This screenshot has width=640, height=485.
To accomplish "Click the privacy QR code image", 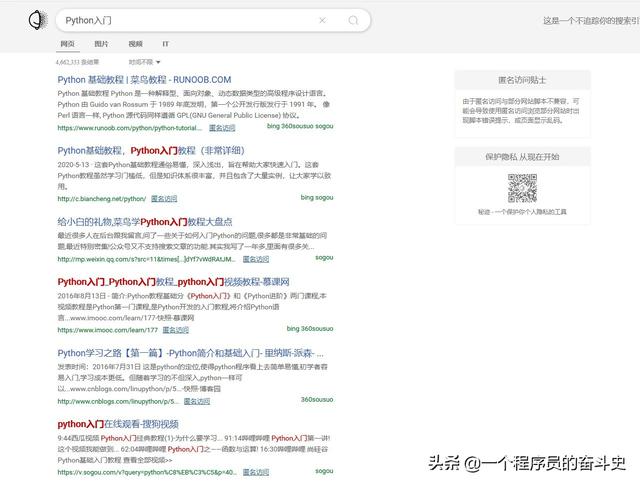I will coord(522,188).
